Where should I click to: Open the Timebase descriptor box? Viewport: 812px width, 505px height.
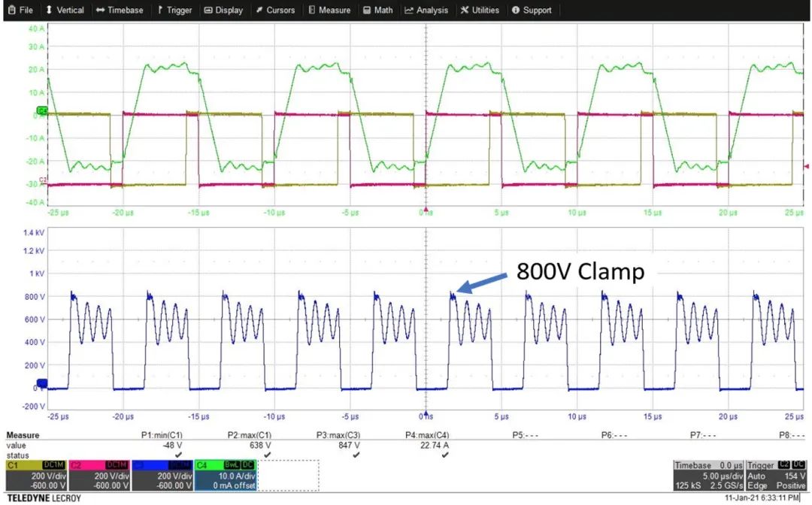click(x=708, y=476)
